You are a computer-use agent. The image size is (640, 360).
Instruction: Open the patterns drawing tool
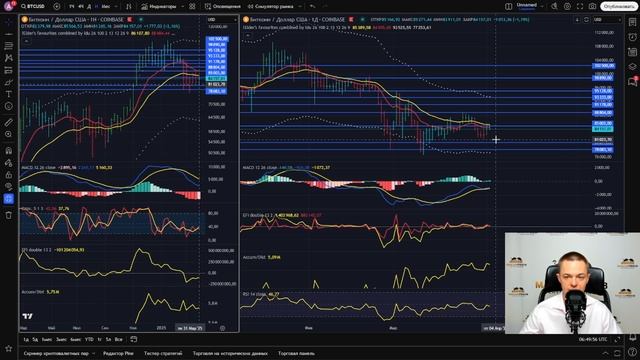[9, 58]
